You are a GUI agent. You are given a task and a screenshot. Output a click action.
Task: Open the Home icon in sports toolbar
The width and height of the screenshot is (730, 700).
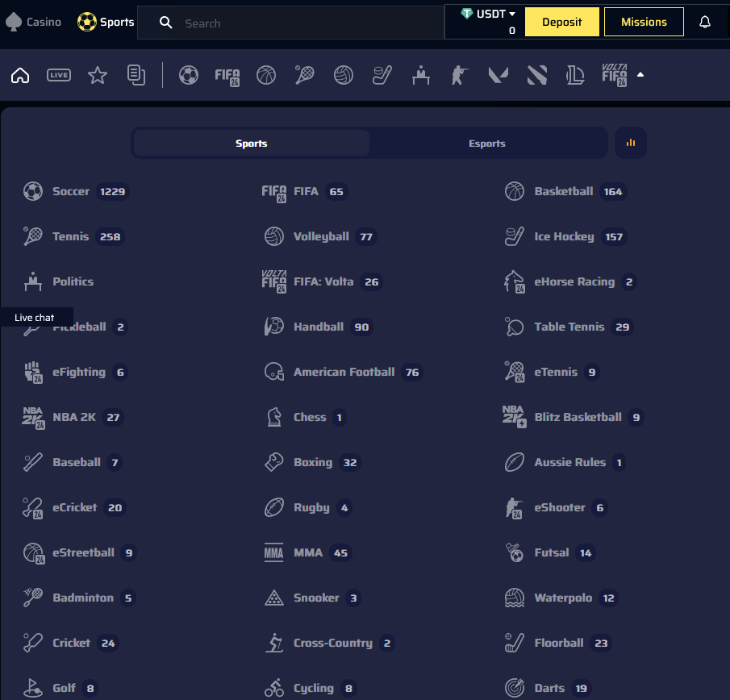[20, 75]
